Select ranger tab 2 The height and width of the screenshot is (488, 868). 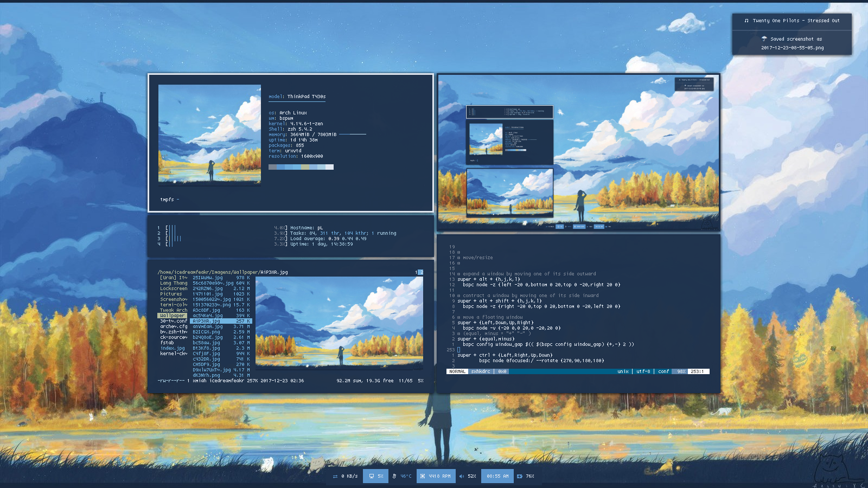pos(420,272)
